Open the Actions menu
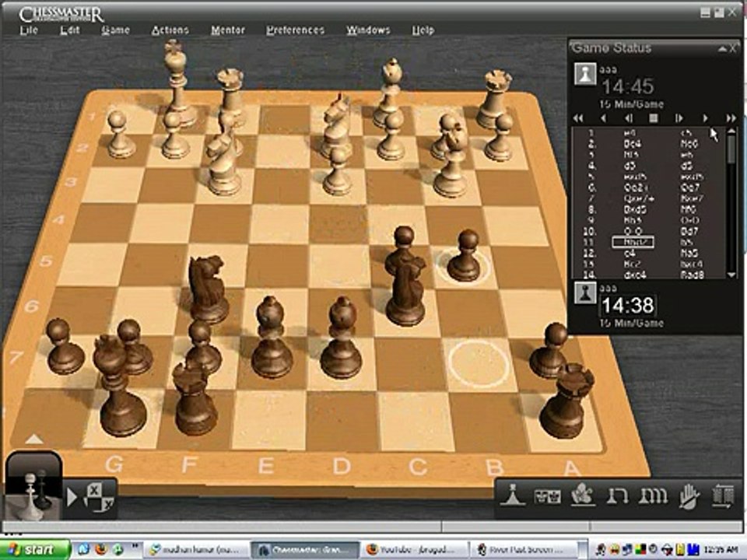Viewport: 747px width, 560px height. click(x=170, y=30)
